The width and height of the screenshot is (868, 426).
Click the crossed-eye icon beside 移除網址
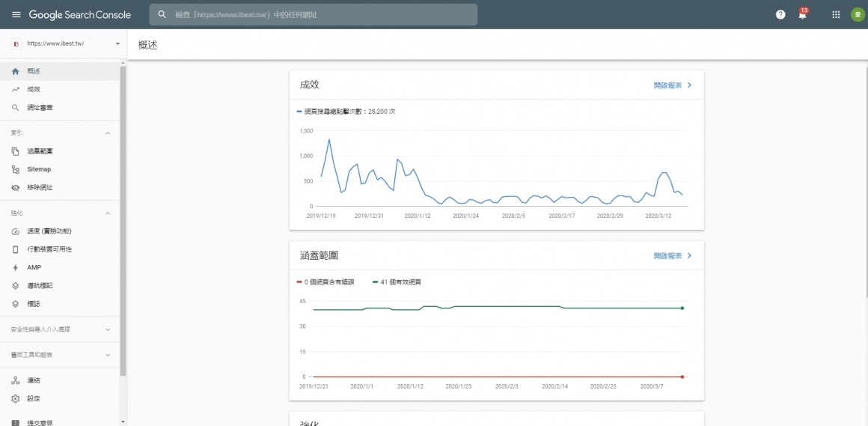point(16,188)
